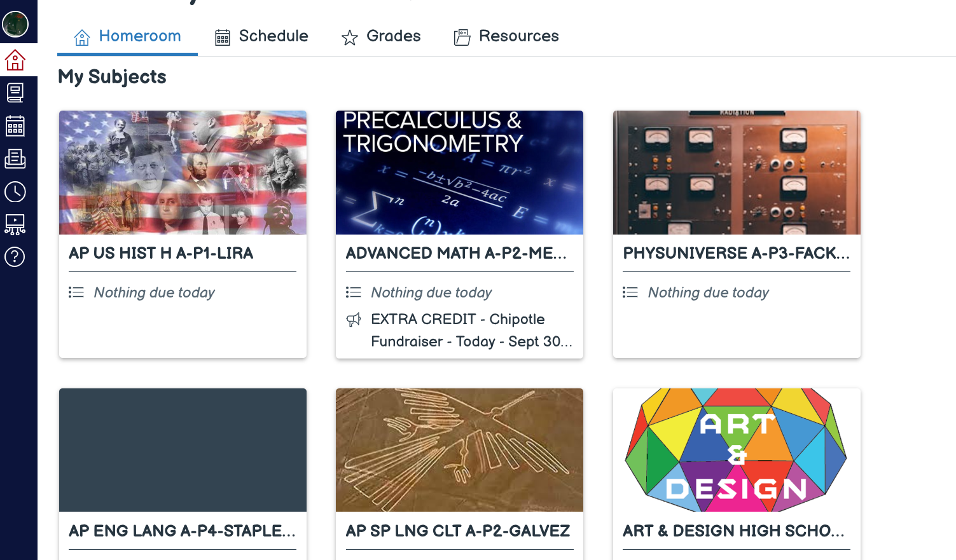Go to the Homeroom tab
This screenshot has height=560, width=956.
point(127,36)
